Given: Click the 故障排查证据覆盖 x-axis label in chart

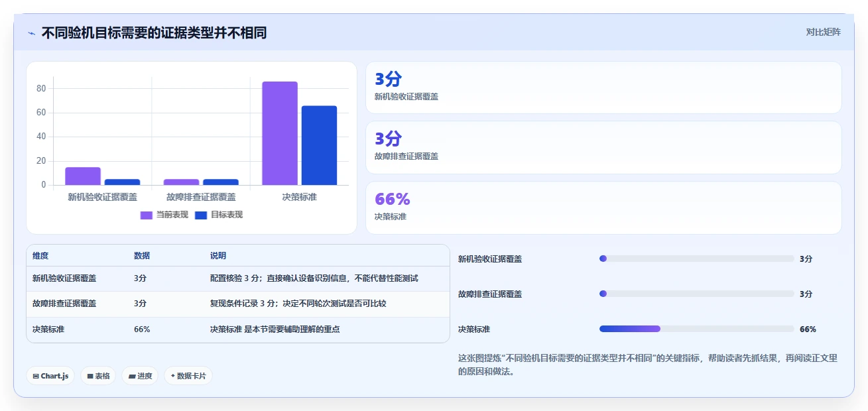Looking at the screenshot, I should [x=201, y=197].
